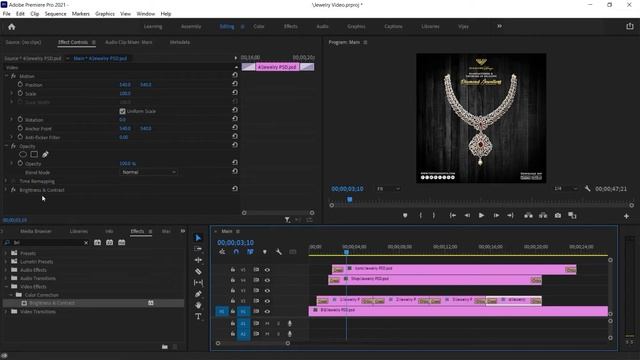Hide the V5 track output eye
This screenshot has width=640, height=360.
point(267,270)
